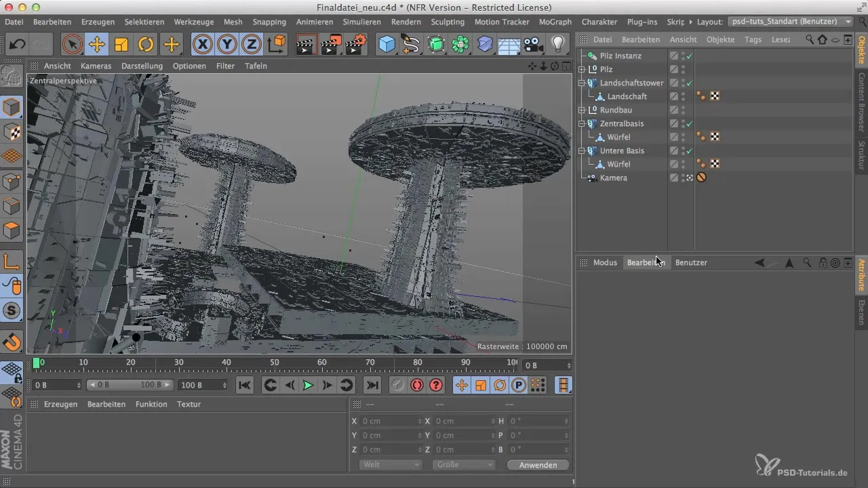
Task: Toggle the snapping S icon
Action: click(12, 310)
